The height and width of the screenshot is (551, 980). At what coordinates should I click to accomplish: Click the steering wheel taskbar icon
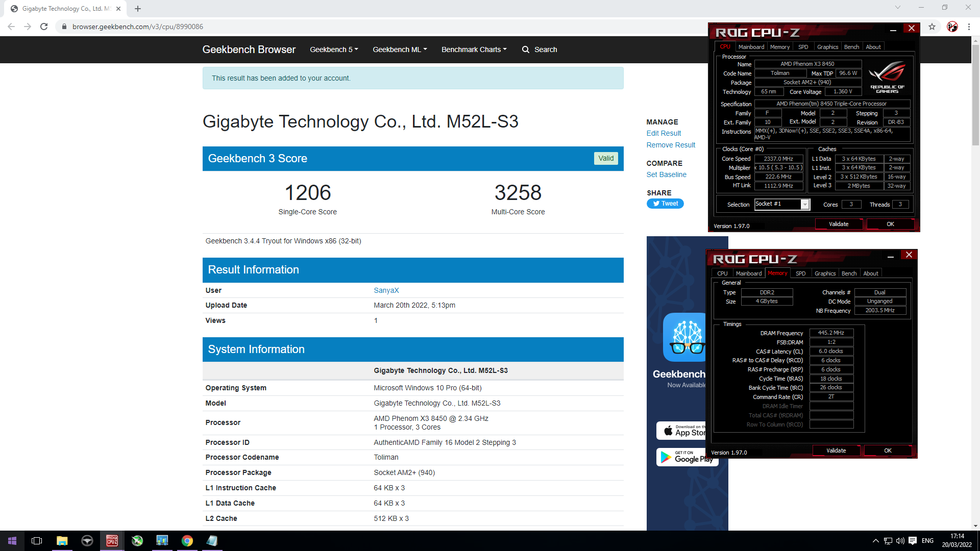point(87,541)
